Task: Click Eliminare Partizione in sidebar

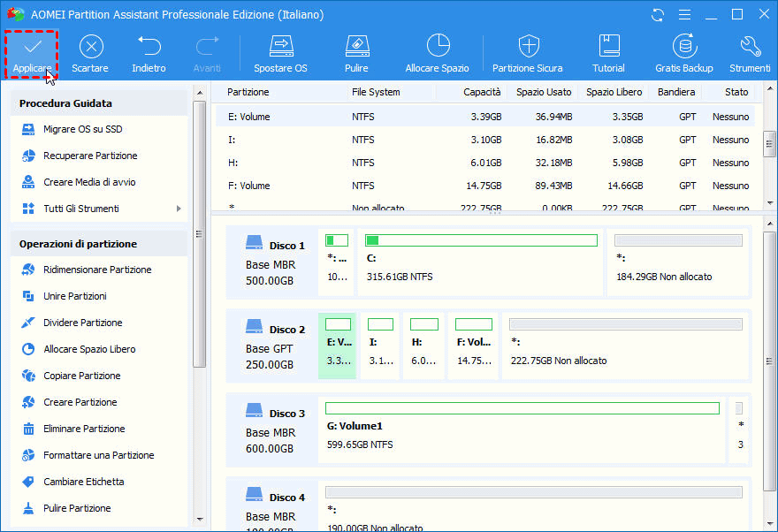Action: click(x=84, y=429)
